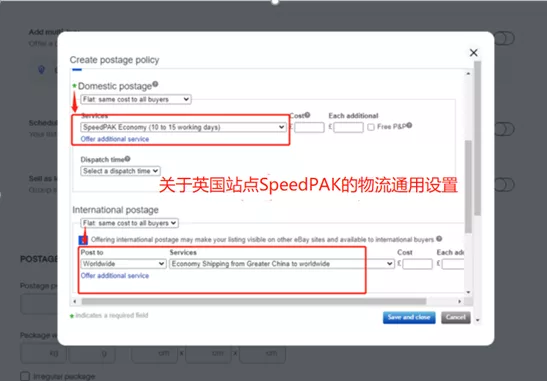This screenshot has height=381, width=547.
Task: Click the inner vertical scrollbar thumb
Action: (468, 186)
